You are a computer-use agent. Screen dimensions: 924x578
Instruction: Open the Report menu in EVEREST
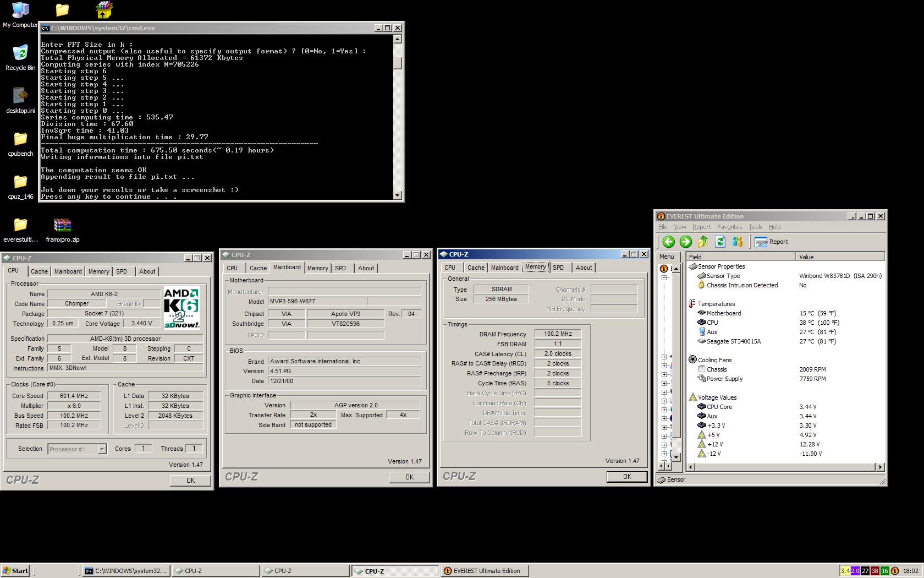point(701,227)
